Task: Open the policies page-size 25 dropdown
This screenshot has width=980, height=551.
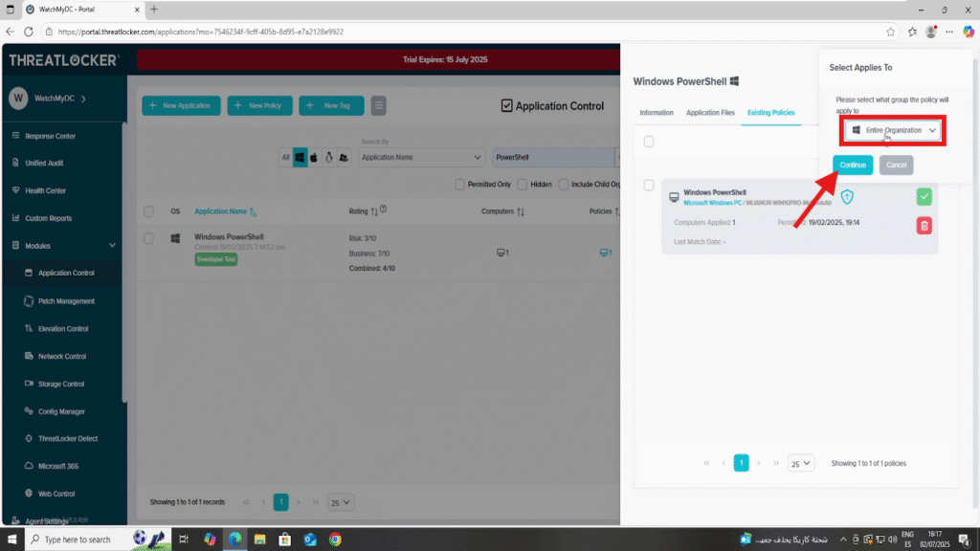Action: 801,464
